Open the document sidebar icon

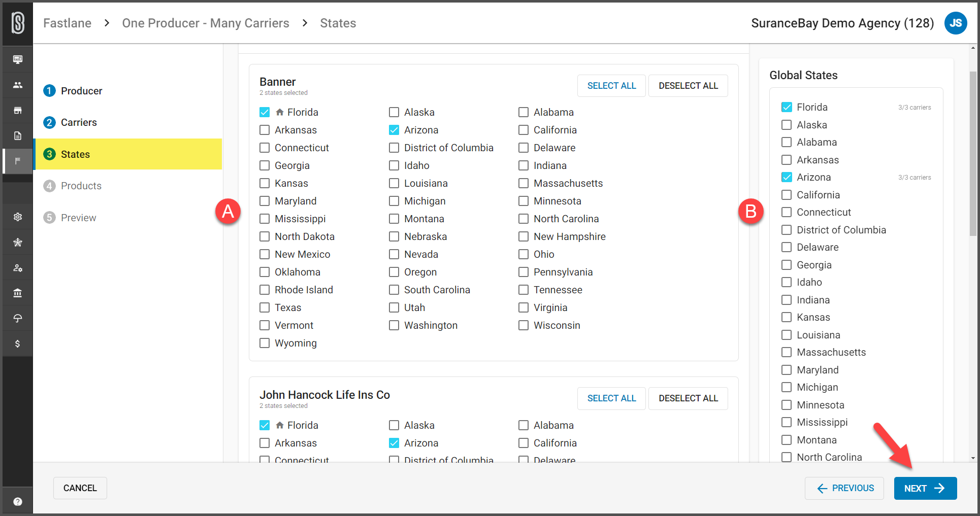[x=18, y=135]
